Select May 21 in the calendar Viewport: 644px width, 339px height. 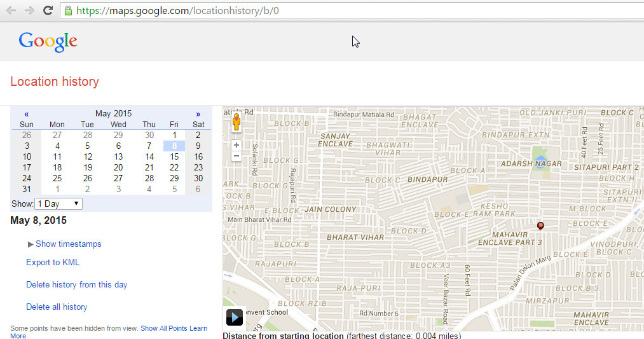(149, 167)
